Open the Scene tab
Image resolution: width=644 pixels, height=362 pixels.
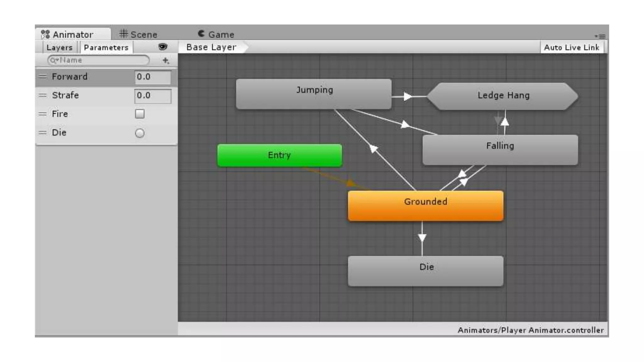click(138, 34)
